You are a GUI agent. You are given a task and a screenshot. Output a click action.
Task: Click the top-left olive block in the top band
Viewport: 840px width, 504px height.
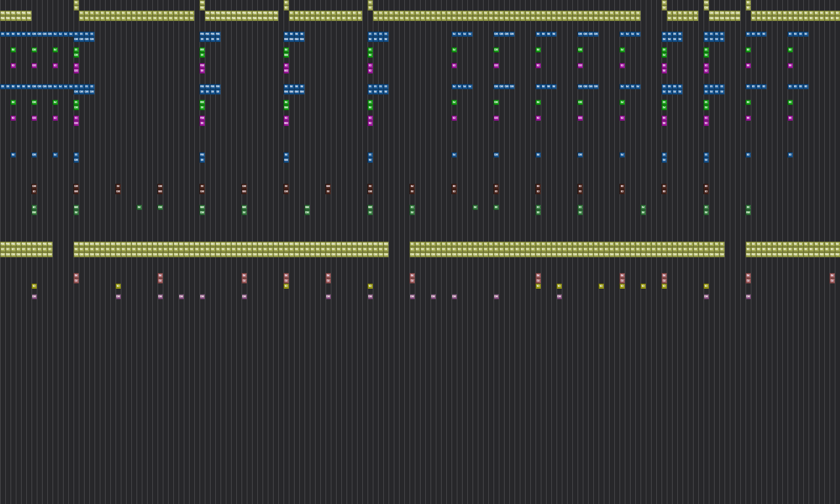[x=3, y=13]
